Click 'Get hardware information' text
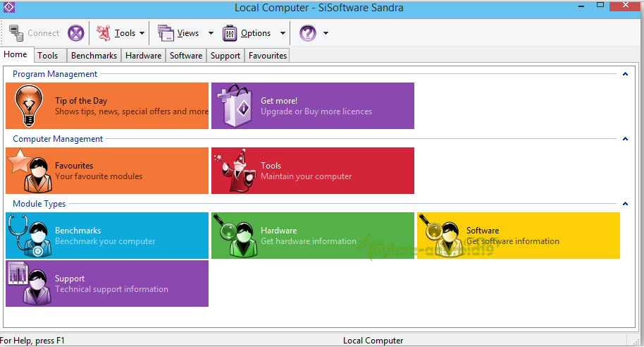644x347 pixels. point(309,241)
